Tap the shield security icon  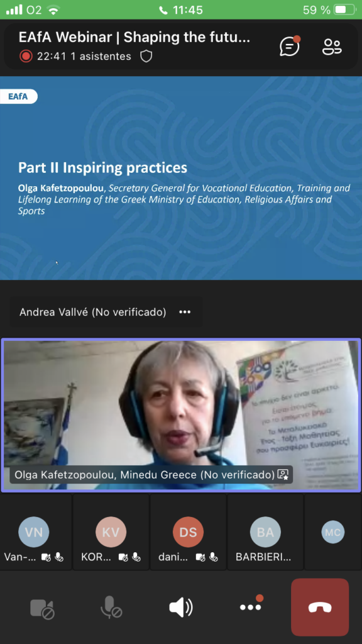146,56
